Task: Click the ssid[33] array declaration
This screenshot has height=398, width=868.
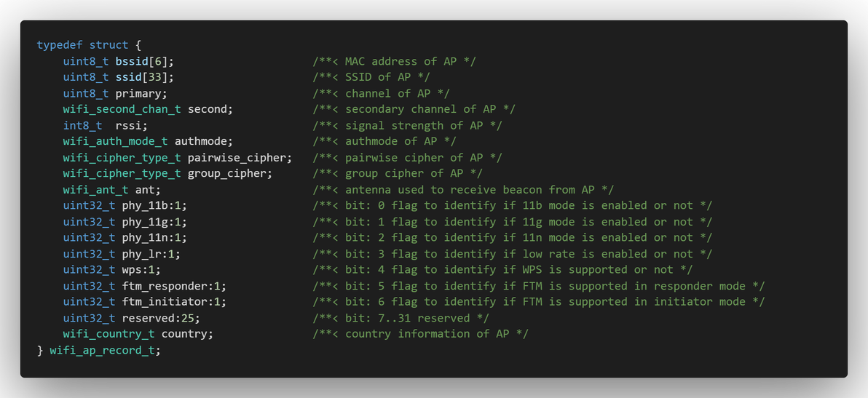Action: pyautogui.click(x=144, y=77)
